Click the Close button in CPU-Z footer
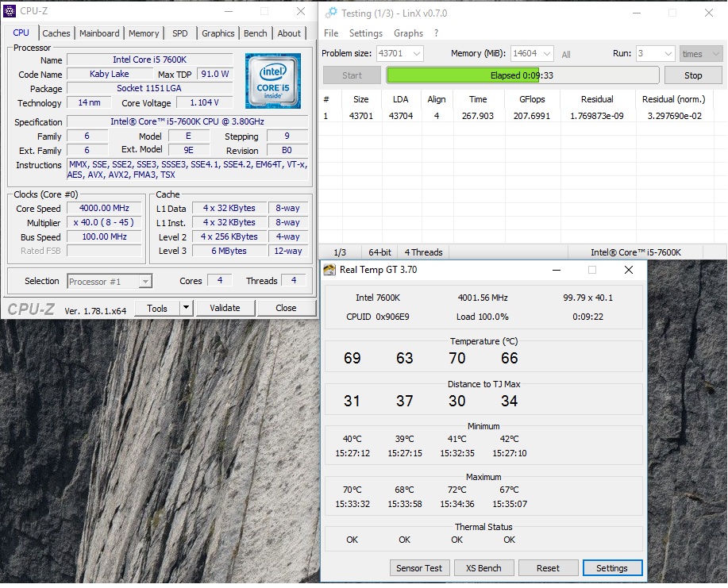 point(286,308)
